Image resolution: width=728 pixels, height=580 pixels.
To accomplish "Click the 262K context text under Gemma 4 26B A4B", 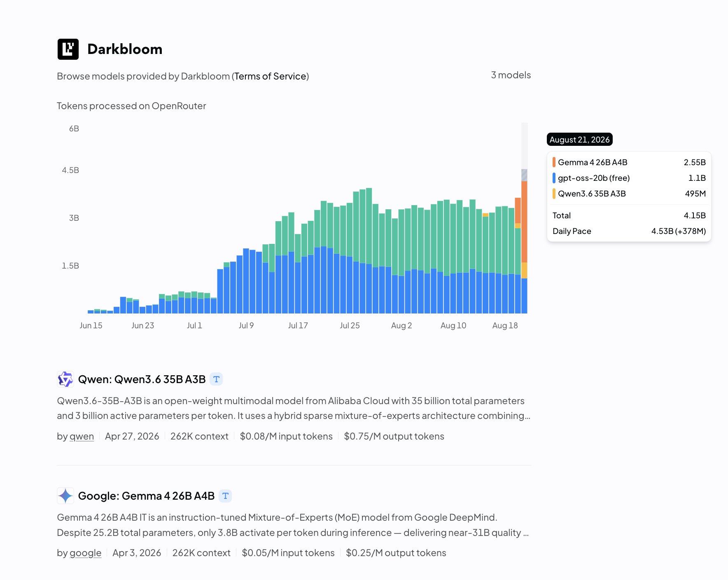I will [201, 553].
